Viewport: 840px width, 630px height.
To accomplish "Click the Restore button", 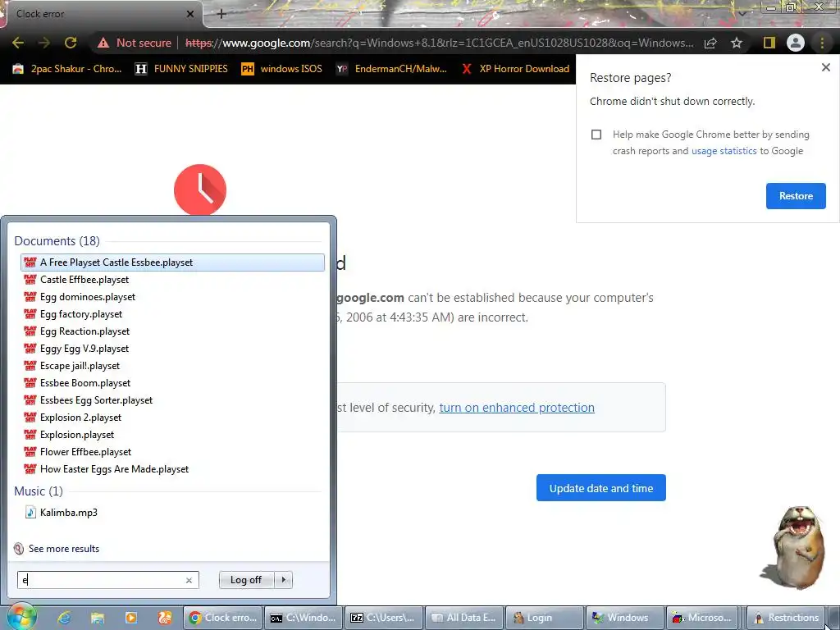I will 796,196.
